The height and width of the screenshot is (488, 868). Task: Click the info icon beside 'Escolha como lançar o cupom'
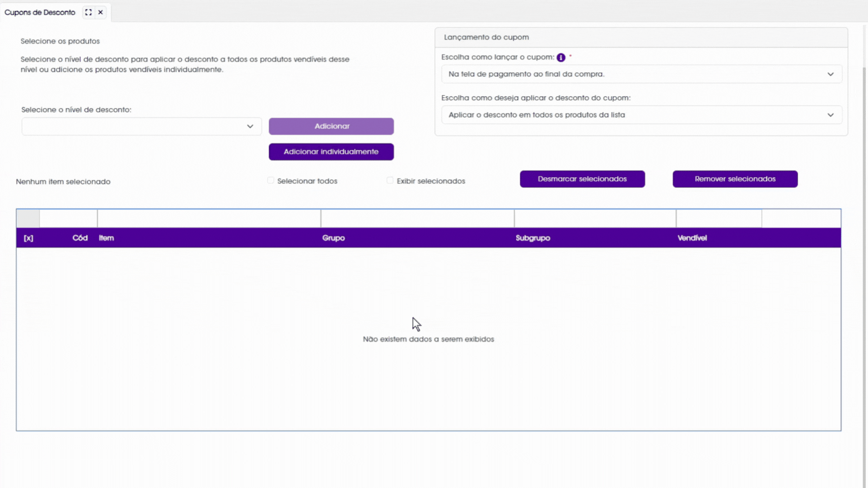[x=561, y=57]
